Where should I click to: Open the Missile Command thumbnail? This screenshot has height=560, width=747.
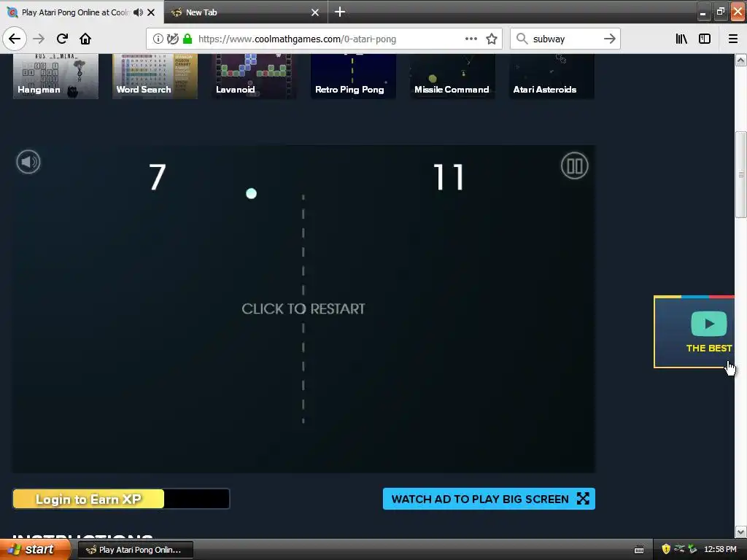pyautogui.click(x=452, y=76)
